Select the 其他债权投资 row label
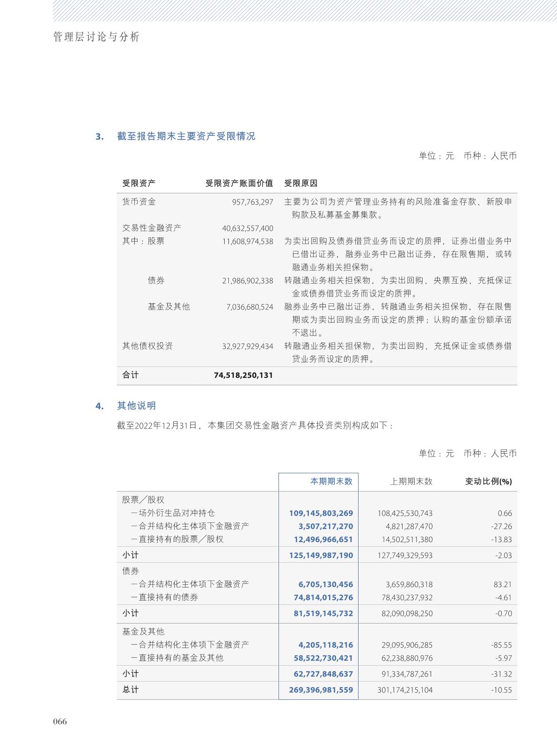Viewport: 557px width, 756px height. 147,346
